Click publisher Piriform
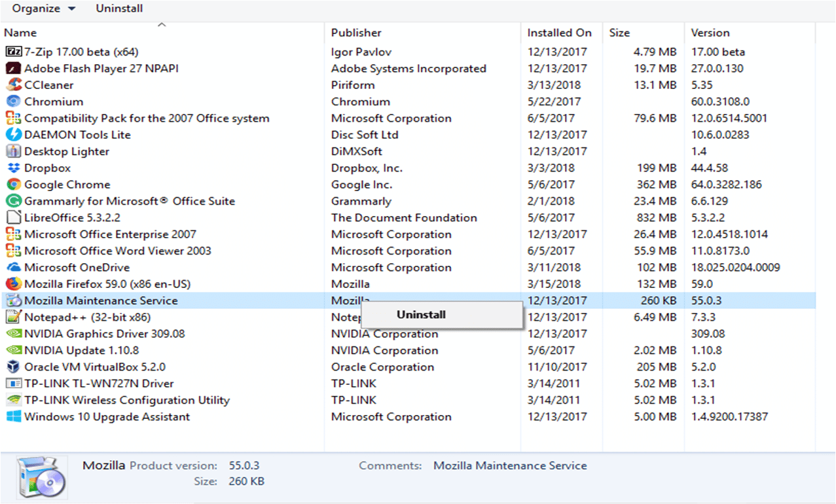This screenshot has width=836, height=504. pyautogui.click(x=353, y=85)
